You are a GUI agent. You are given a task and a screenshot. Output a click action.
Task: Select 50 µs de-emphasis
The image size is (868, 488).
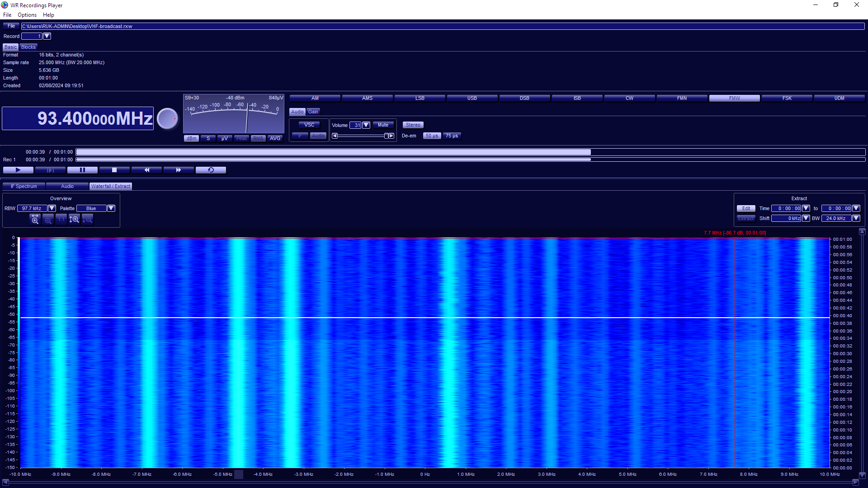tap(431, 136)
